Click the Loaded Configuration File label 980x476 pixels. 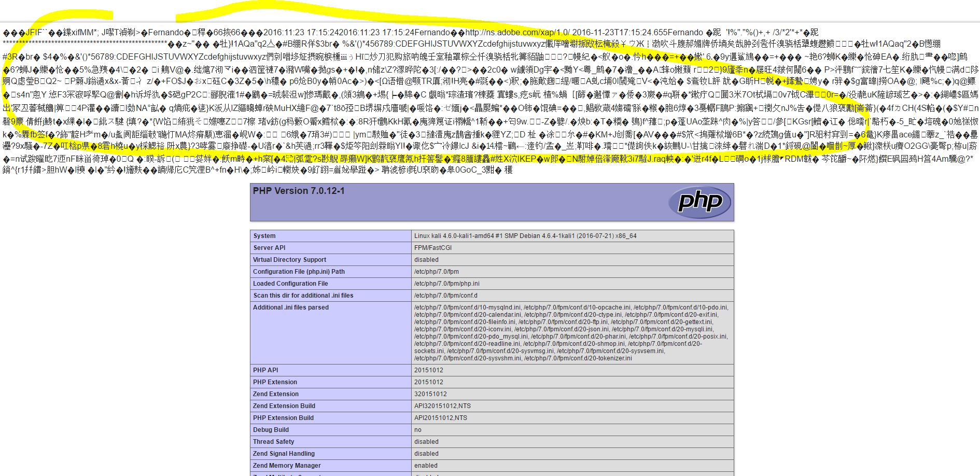click(x=290, y=284)
